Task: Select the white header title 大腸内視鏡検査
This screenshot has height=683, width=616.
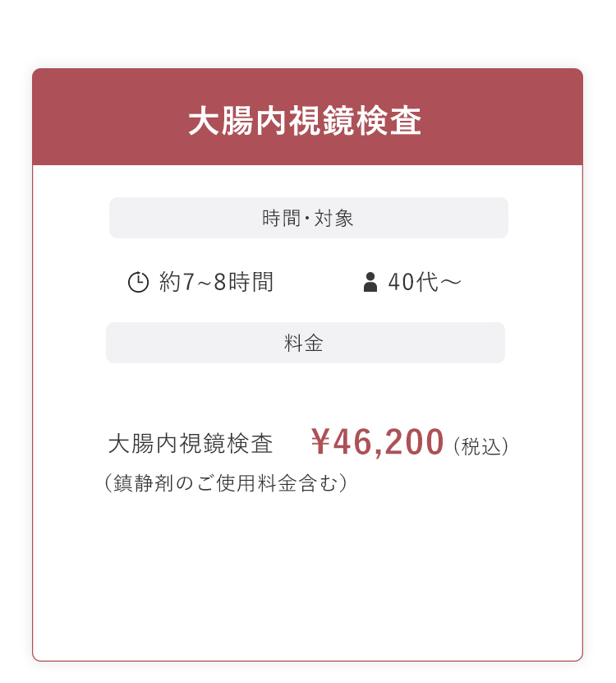Action: [x=305, y=121]
